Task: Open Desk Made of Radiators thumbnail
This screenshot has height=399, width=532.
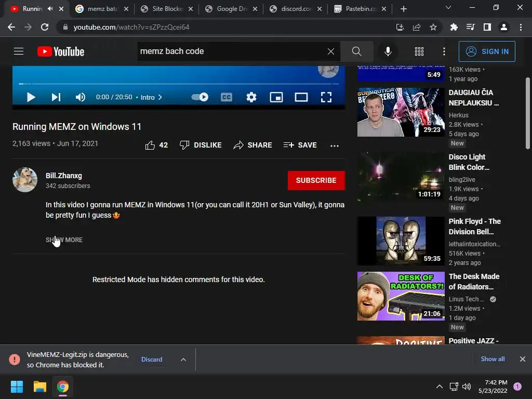Action: tap(401, 296)
